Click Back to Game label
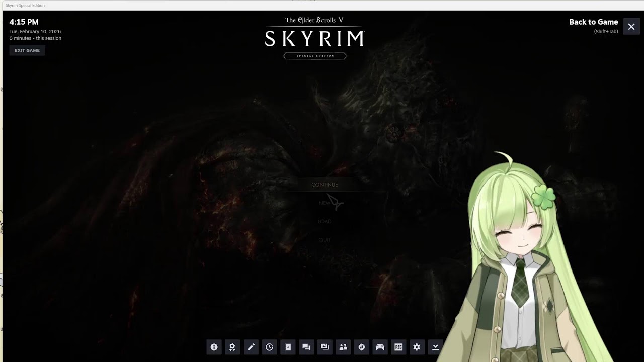This screenshot has width=644, height=362. click(593, 22)
